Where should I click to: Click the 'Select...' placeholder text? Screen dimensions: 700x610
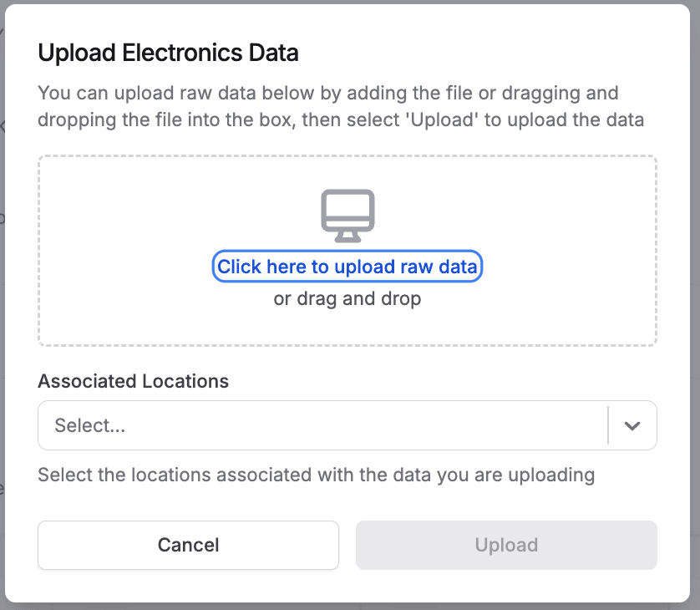pos(90,425)
